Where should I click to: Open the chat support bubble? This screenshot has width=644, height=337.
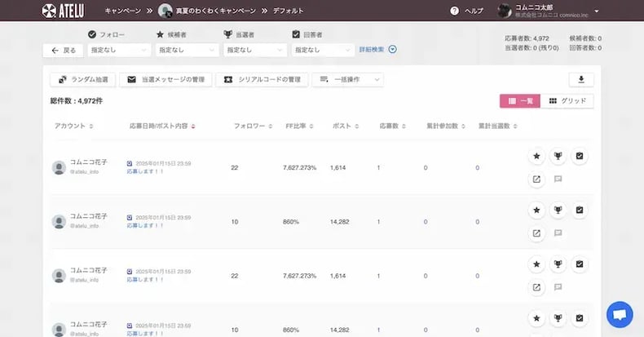click(x=619, y=315)
